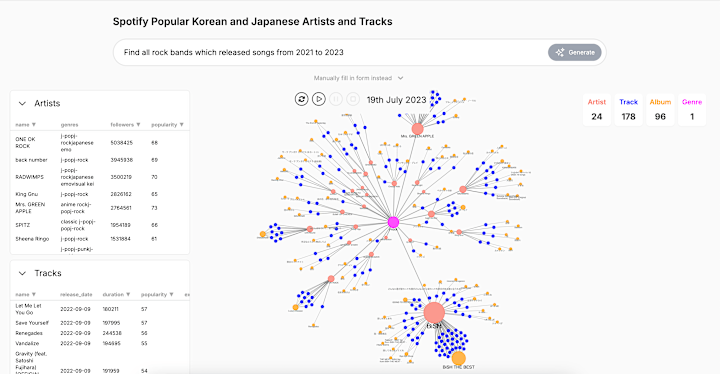Click followers value 3945938
The width and height of the screenshot is (720, 374).
click(x=121, y=160)
